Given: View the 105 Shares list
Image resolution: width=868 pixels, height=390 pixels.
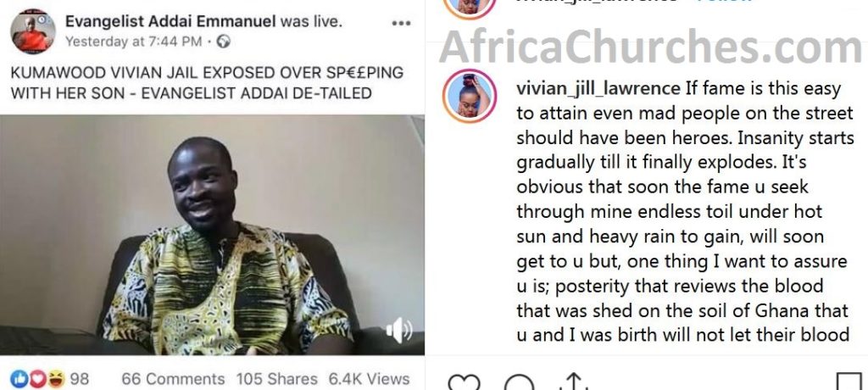Looking at the screenshot, I should (277, 379).
